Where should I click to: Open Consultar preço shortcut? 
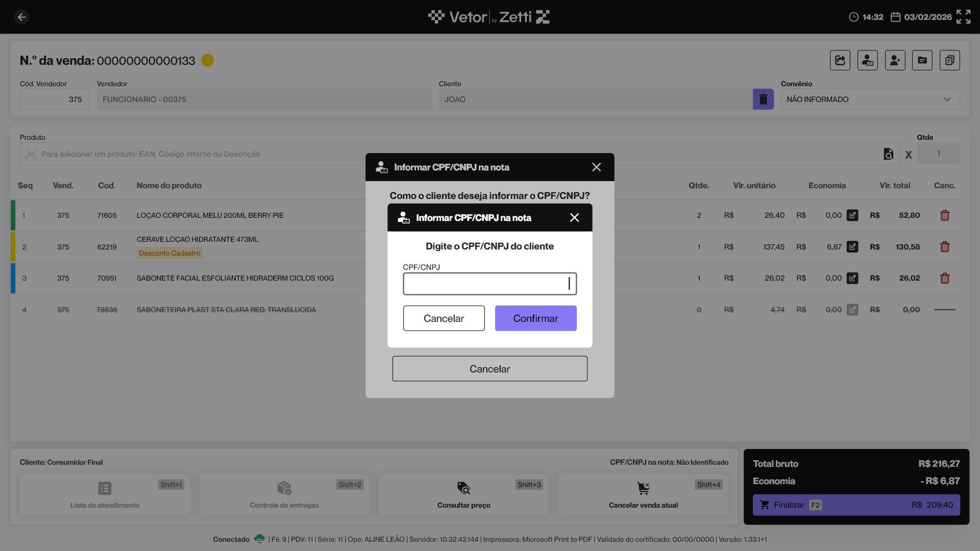[x=463, y=494]
